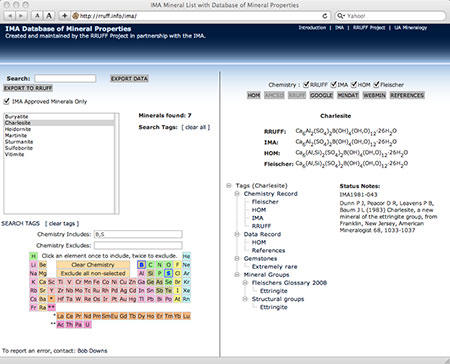This screenshot has height=364, width=450.
Task: Select Francium element Fr in periodic table
Action: click(x=33, y=307)
